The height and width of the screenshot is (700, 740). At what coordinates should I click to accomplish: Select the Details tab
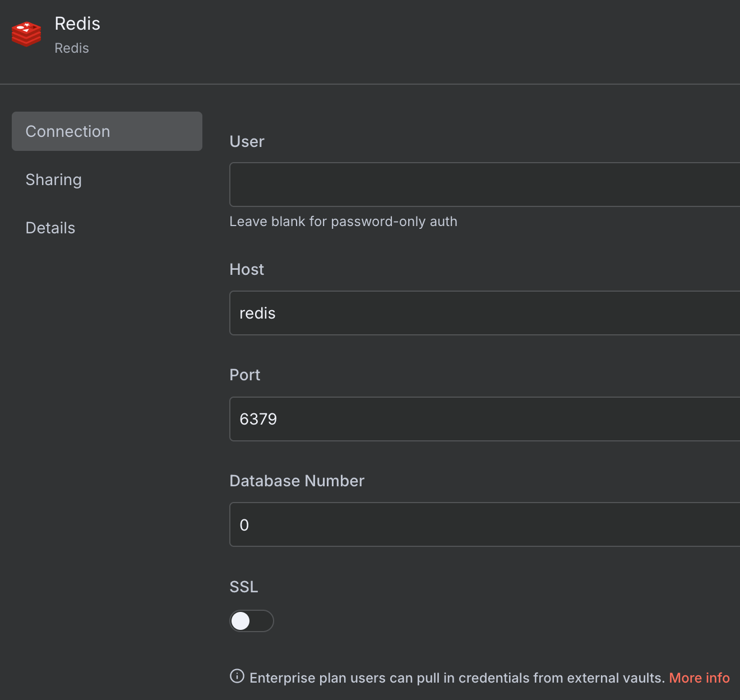click(x=50, y=228)
